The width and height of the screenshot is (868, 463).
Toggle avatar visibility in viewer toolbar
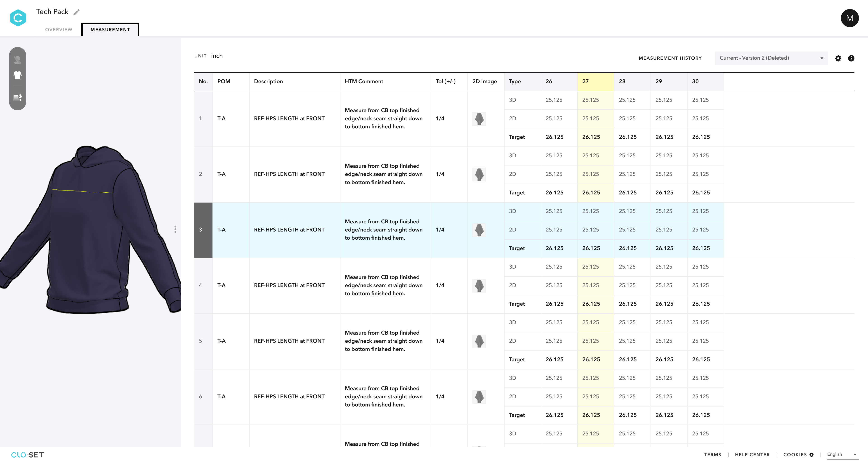18,60
